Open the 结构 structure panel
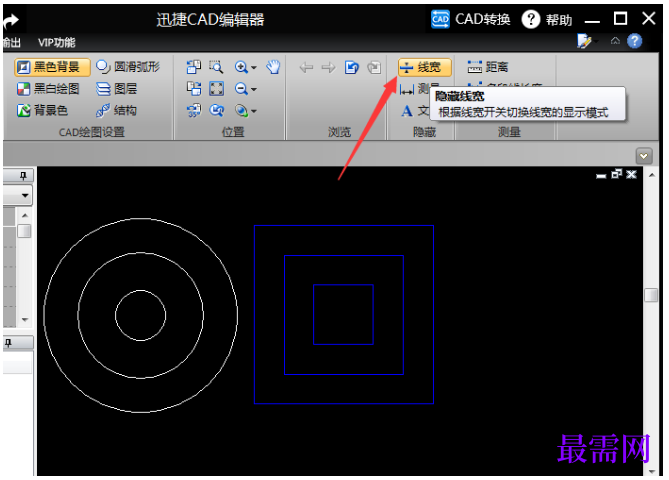 tap(116, 110)
